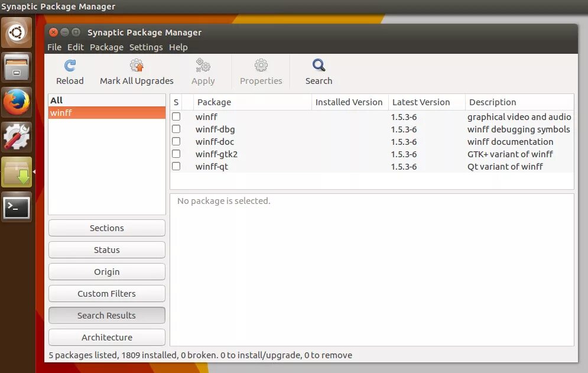Sort by Description column header

pyautogui.click(x=519, y=102)
